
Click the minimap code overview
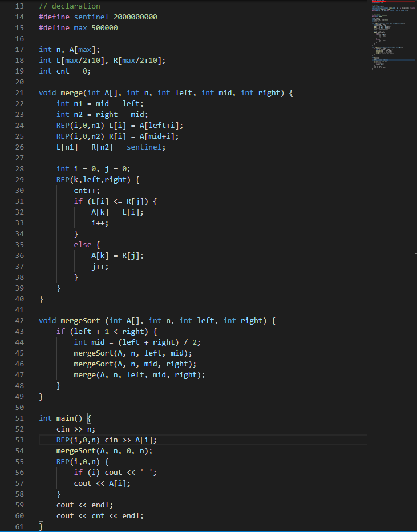pos(393,34)
